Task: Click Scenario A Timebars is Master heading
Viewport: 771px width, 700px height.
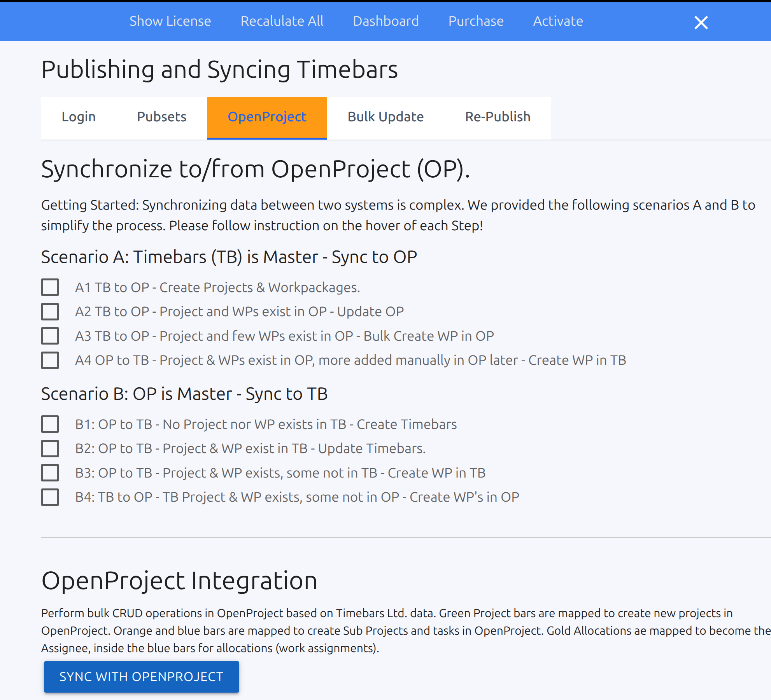Action: click(229, 257)
